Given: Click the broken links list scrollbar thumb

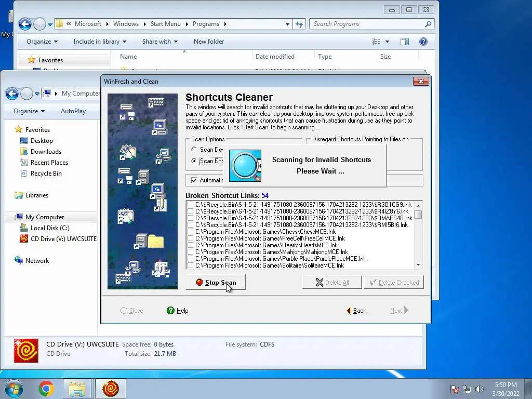Looking at the screenshot, I should [x=418, y=215].
